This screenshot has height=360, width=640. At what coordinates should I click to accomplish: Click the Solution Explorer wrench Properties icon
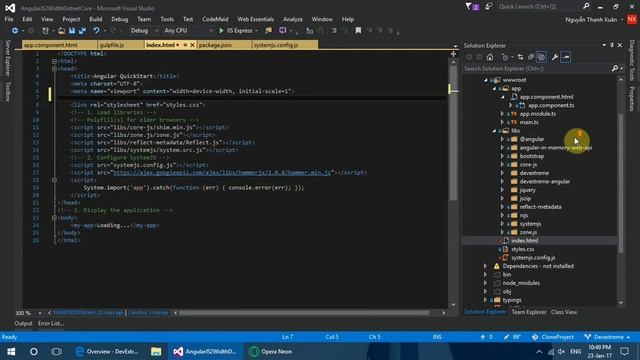pos(555,57)
